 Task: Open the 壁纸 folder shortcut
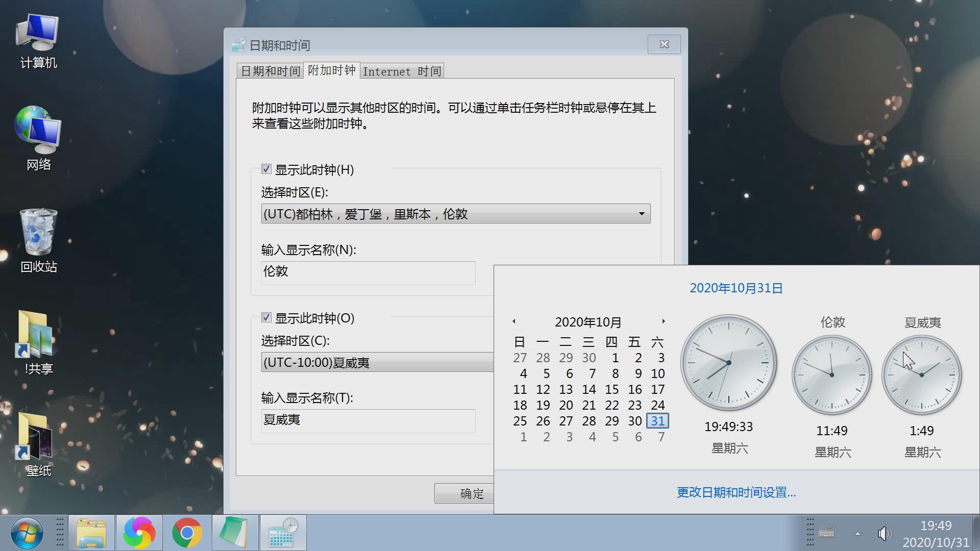[x=38, y=444]
